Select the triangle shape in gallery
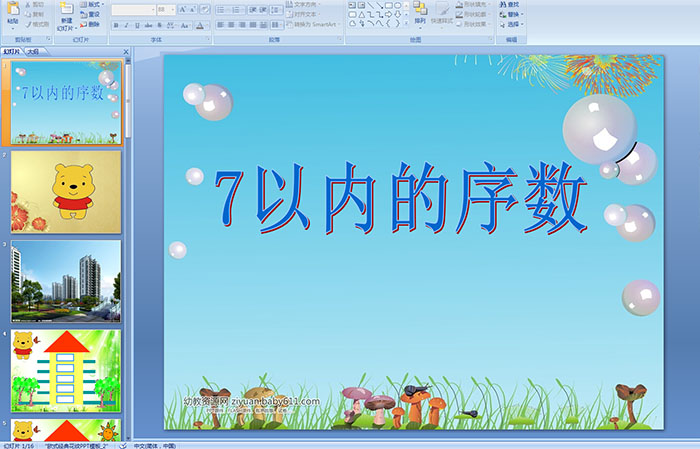This screenshot has height=449, width=700. pyautogui.click(x=362, y=15)
